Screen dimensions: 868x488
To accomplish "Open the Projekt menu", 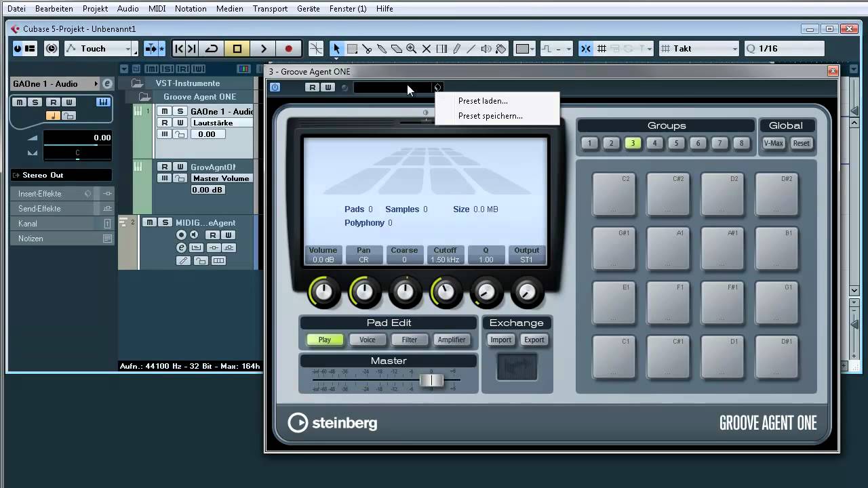I will (x=96, y=9).
